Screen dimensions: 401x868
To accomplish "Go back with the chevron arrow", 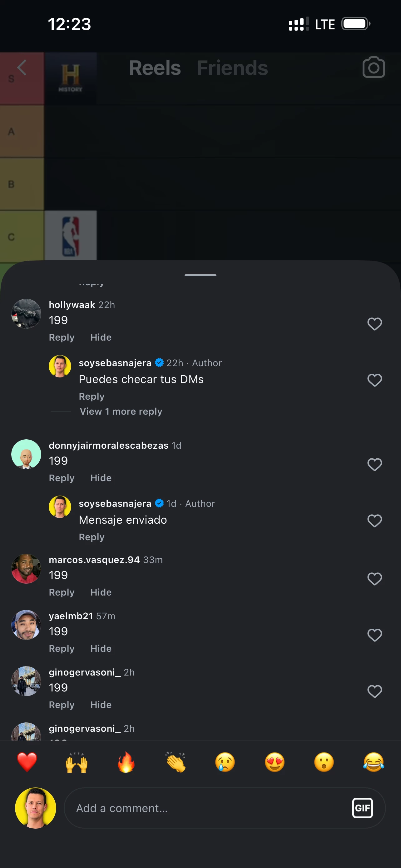I will pos(22,67).
